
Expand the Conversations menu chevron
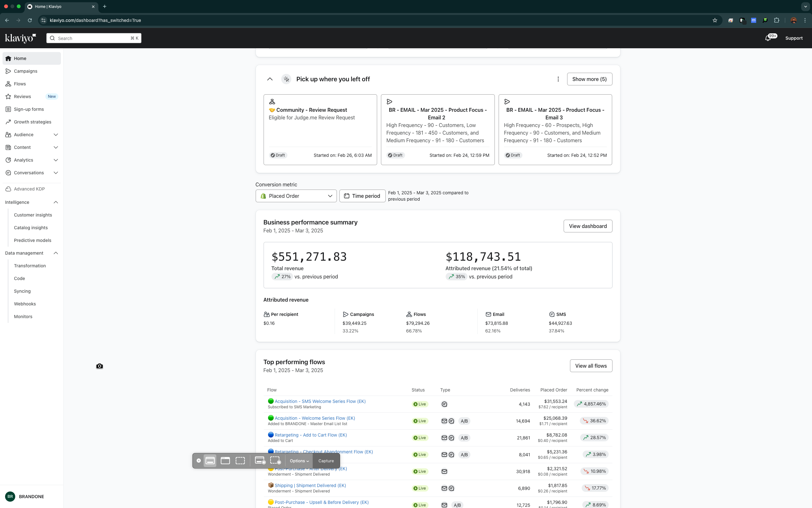(x=56, y=173)
